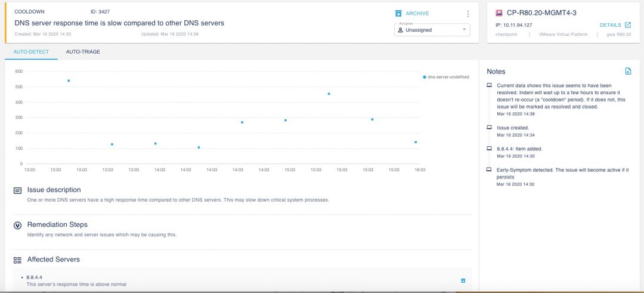Click the archive icon for server 8.8.4.4
Screen dimensions: 644x293
(x=463, y=280)
